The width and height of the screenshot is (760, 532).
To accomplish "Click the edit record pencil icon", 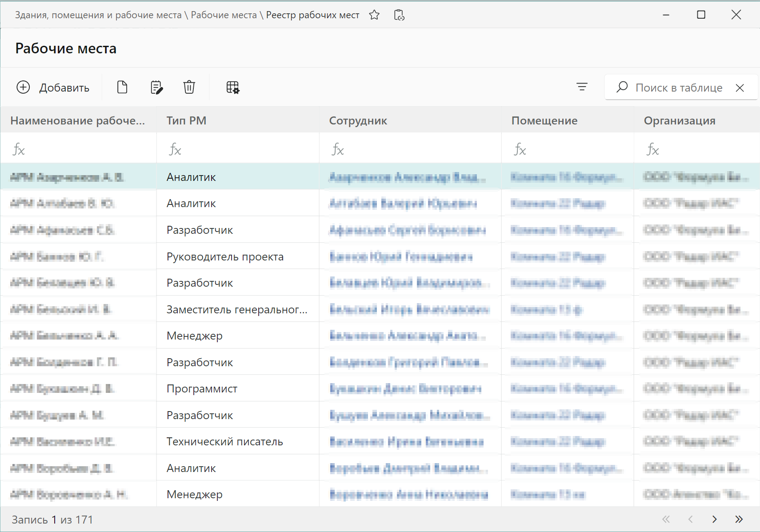I will pos(156,88).
